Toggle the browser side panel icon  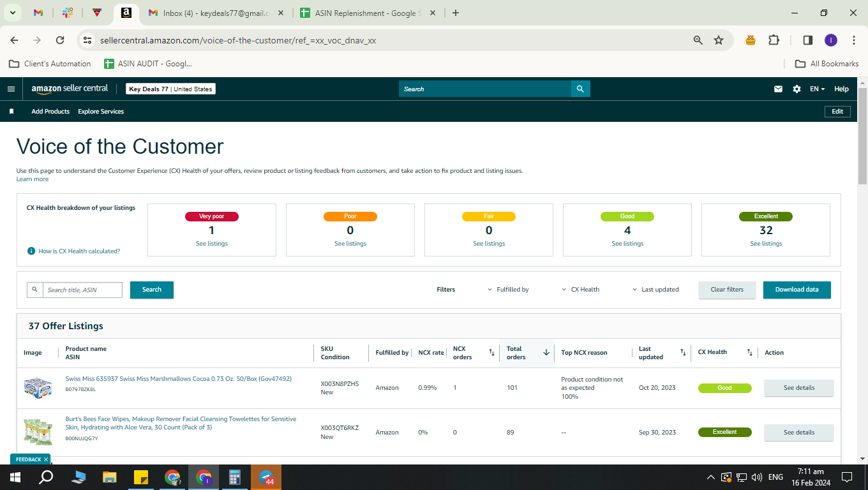[x=807, y=40]
